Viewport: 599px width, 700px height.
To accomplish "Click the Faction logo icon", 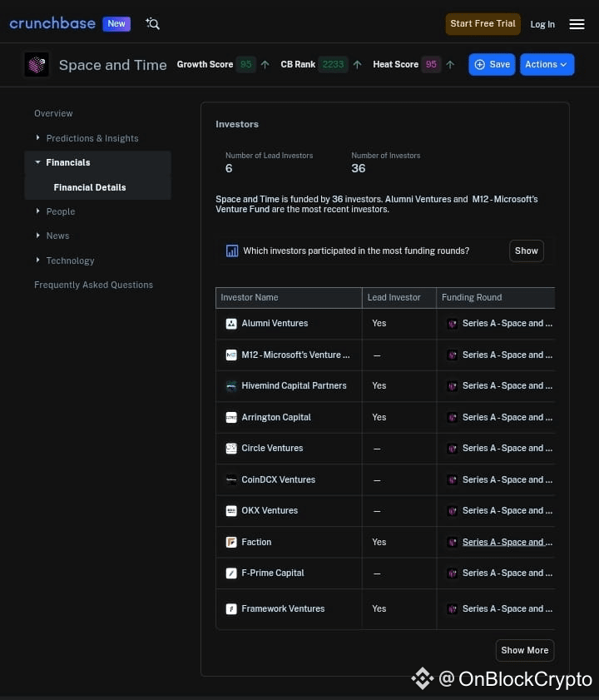I will pyautogui.click(x=231, y=542).
